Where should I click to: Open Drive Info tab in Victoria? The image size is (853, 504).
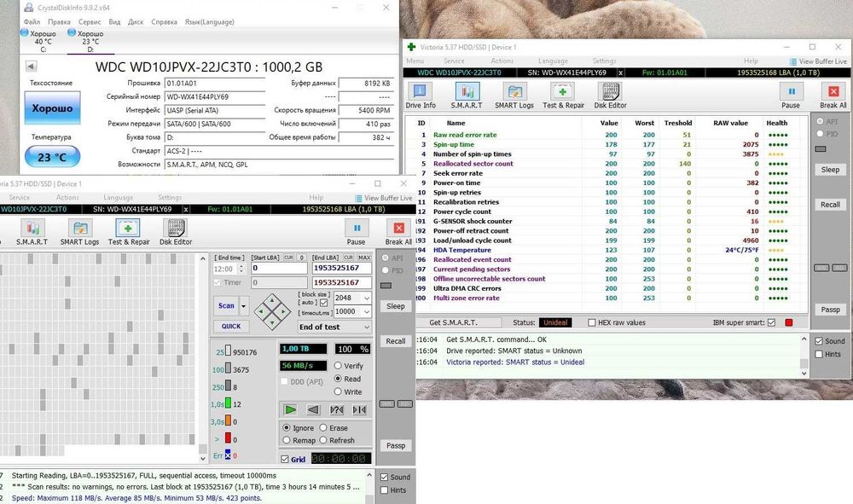coord(420,96)
